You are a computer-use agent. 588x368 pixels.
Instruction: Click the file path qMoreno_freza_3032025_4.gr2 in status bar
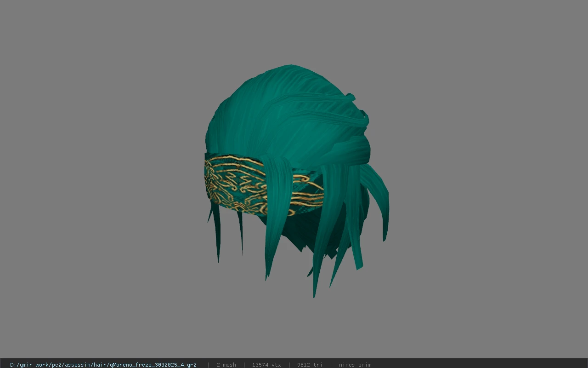[x=103, y=365]
